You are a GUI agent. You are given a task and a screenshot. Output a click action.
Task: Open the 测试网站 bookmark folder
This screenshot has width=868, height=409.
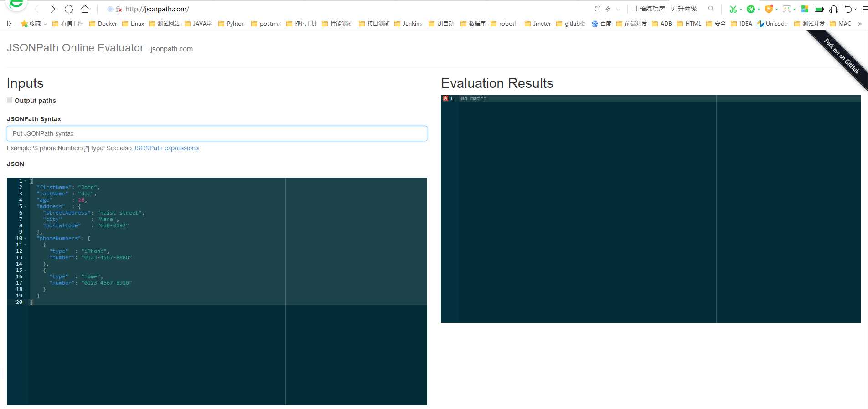click(164, 24)
